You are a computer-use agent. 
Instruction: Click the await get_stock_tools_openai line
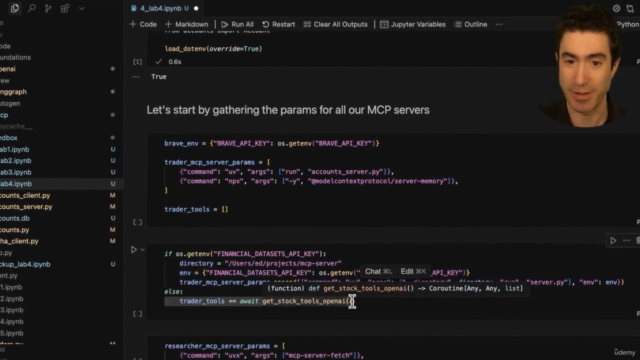point(266,301)
